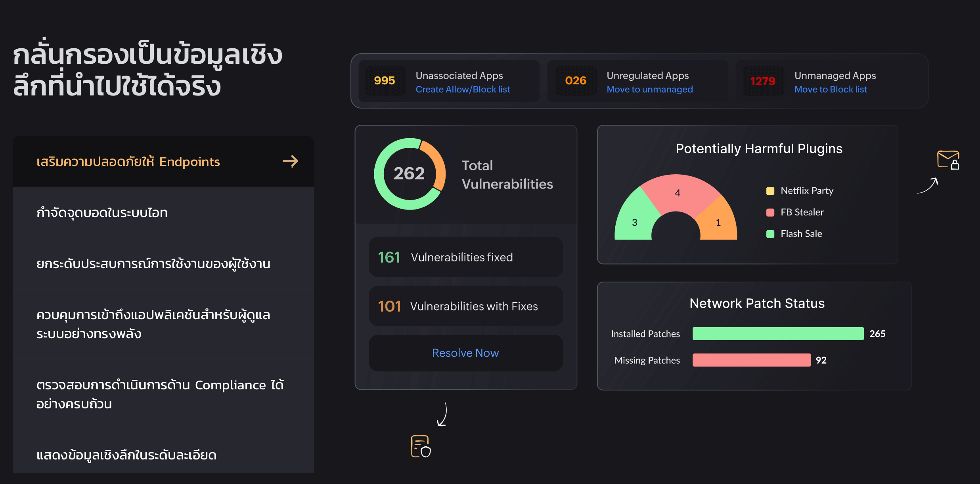
Task: Select the Netflix Party yellow legend swatch
Action: [x=770, y=191]
